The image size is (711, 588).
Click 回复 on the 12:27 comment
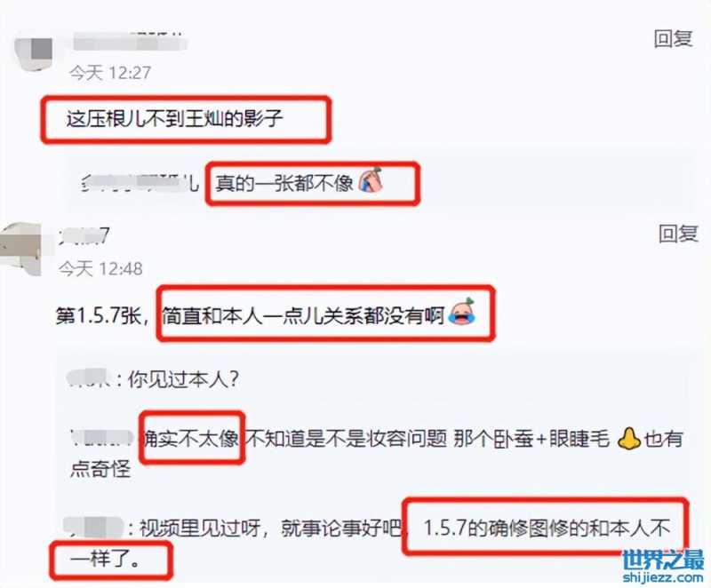(673, 39)
